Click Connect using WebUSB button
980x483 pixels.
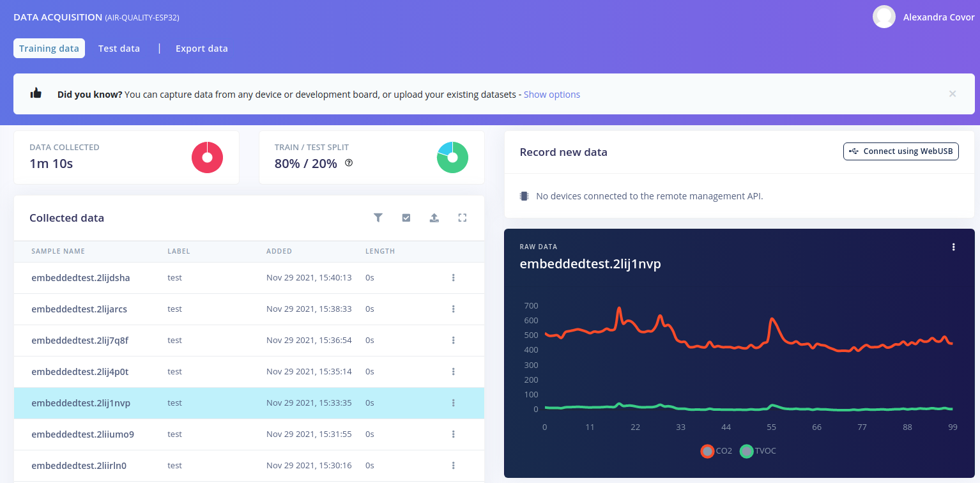click(x=901, y=151)
